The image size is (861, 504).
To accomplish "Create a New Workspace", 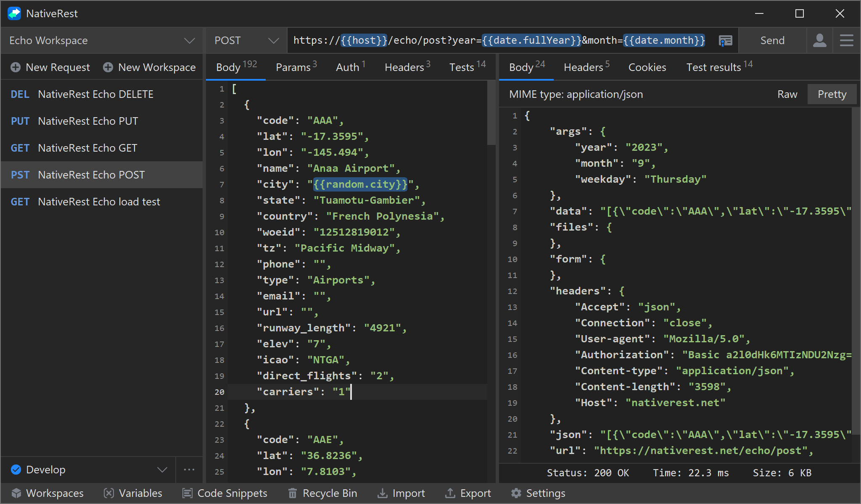I will click(x=149, y=67).
